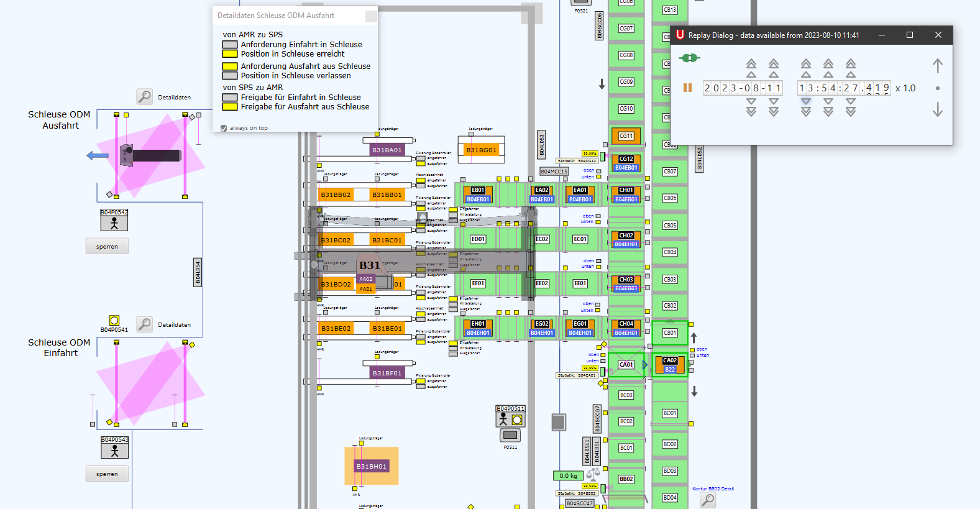Click the upper sperren button
This screenshot has height=509, width=980.
[x=107, y=246]
